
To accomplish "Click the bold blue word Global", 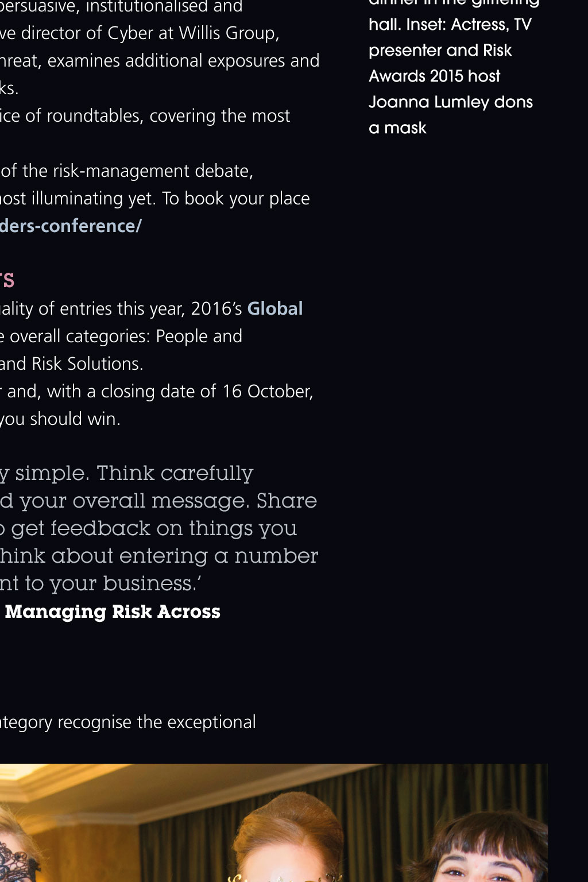I will tap(275, 308).
